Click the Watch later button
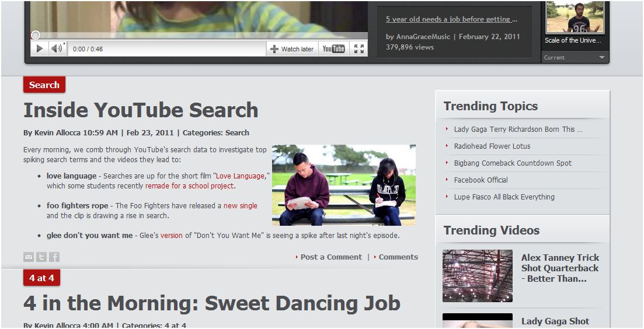Screen dimensions: 644x329 [x=291, y=49]
